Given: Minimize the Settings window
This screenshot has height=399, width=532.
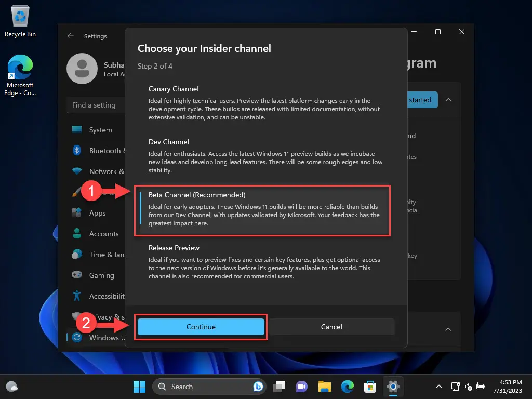Looking at the screenshot, I should [414, 32].
